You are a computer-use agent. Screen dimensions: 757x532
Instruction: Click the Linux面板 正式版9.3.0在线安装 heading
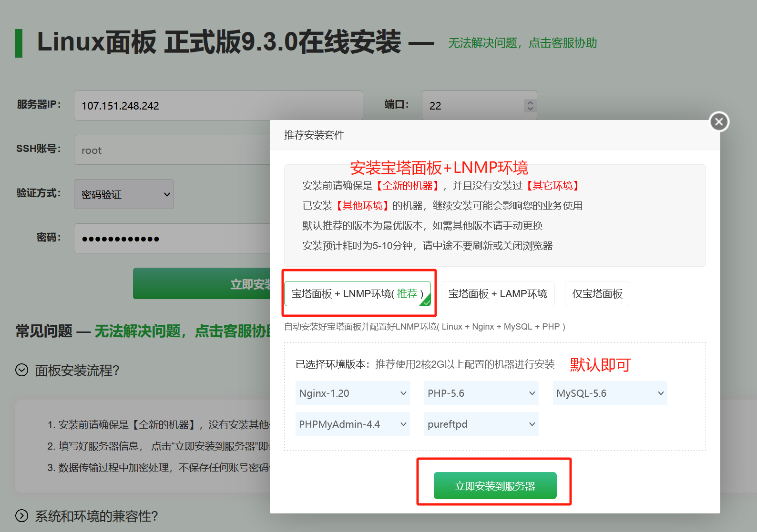click(219, 42)
